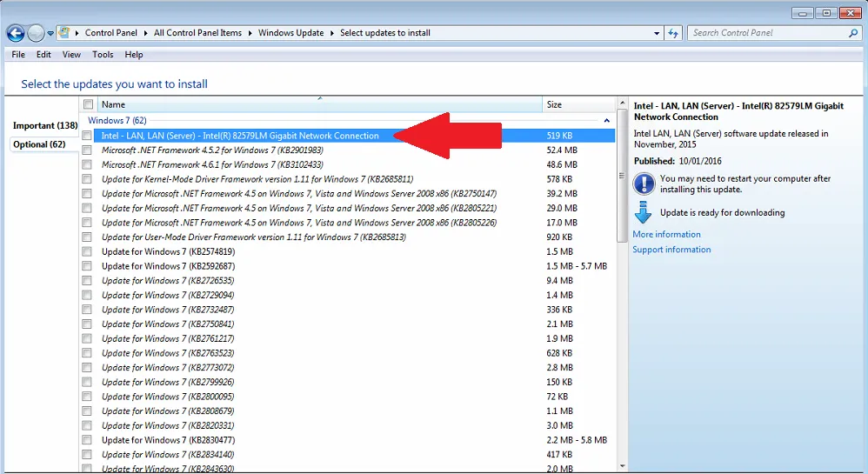Screen dimensions: 868x474
Task: Click the update list scrollbar thumb
Action: pos(622,176)
